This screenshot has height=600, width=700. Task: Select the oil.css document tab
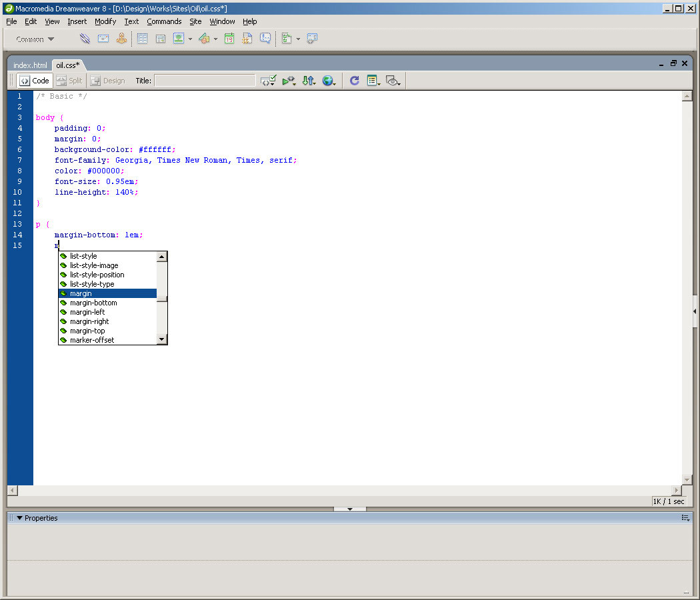click(68, 65)
